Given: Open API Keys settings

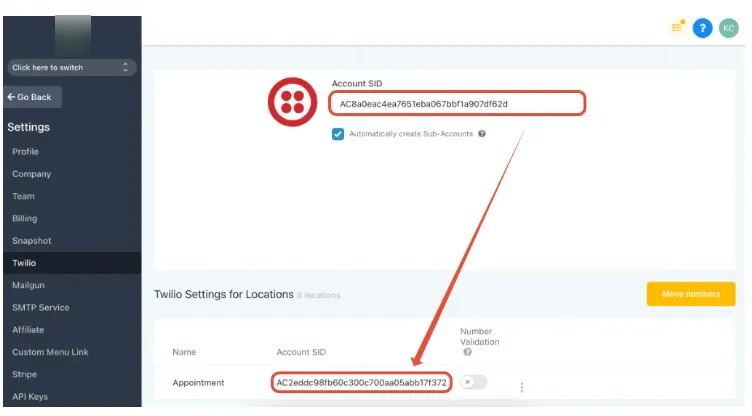Looking at the screenshot, I should (x=30, y=397).
